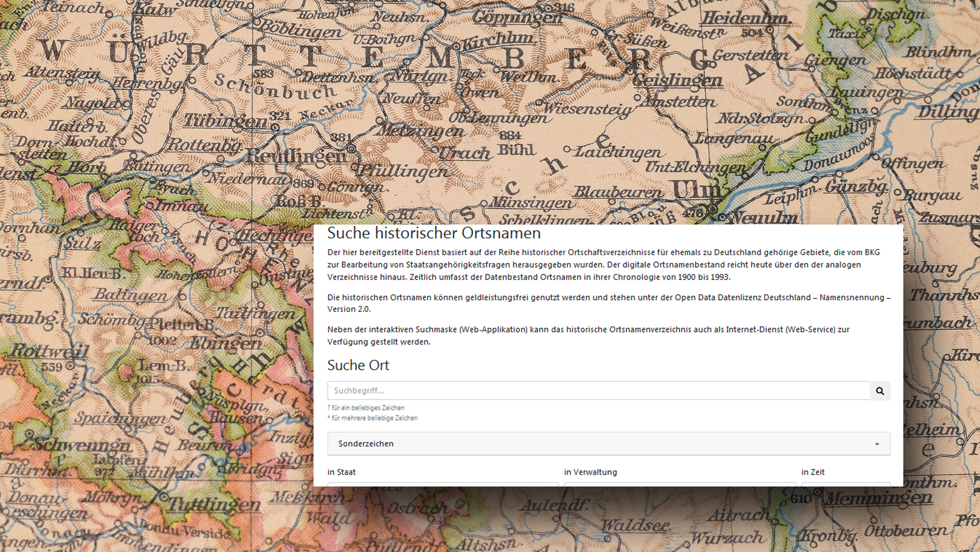Viewport: 980px width, 552px height.
Task: Click the hint '* für mehrere beliebige Zeichen'
Action: [x=372, y=419]
